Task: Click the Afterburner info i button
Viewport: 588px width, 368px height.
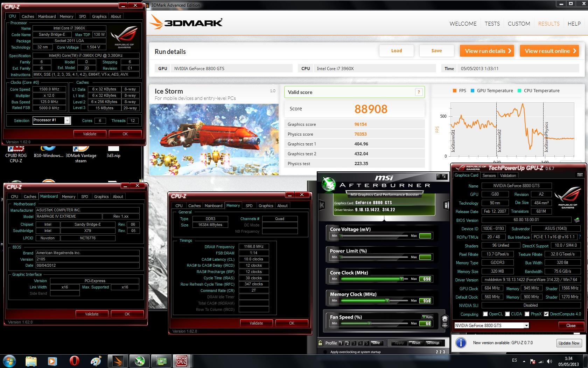Action: click(446, 205)
